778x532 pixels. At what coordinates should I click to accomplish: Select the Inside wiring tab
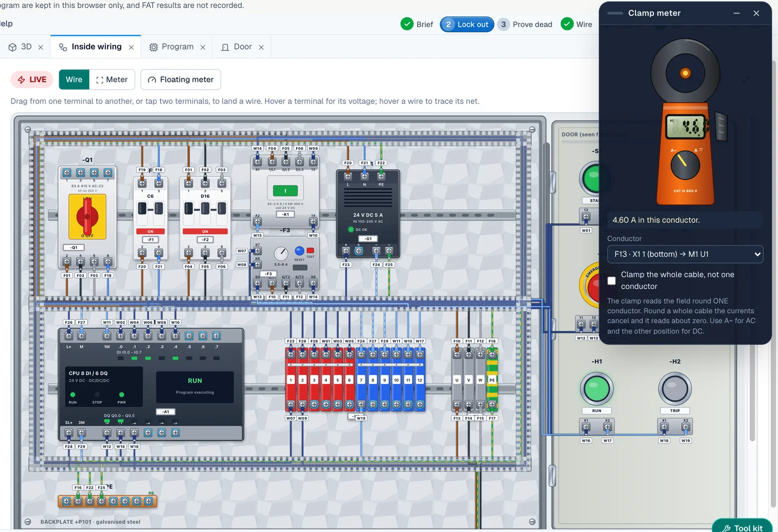coord(90,47)
